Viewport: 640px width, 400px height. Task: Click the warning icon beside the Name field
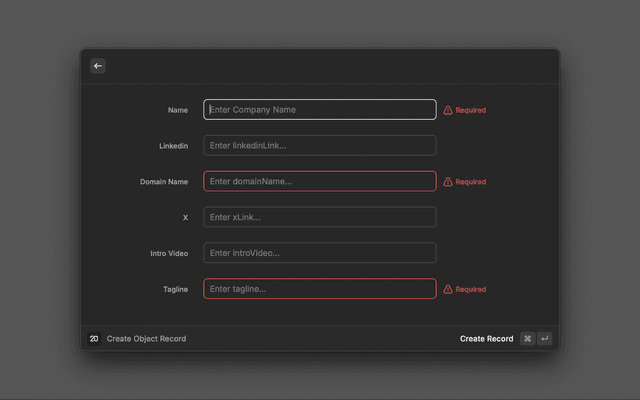pos(448,110)
